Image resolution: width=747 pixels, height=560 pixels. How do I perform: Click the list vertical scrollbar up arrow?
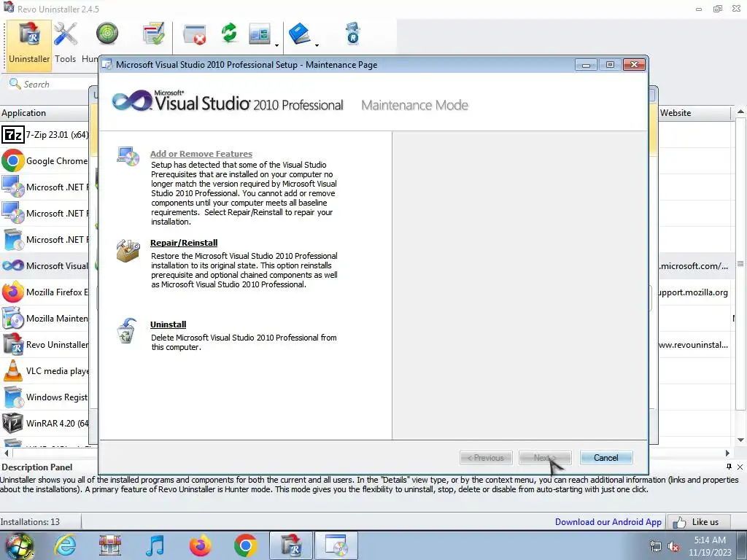coord(740,112)
